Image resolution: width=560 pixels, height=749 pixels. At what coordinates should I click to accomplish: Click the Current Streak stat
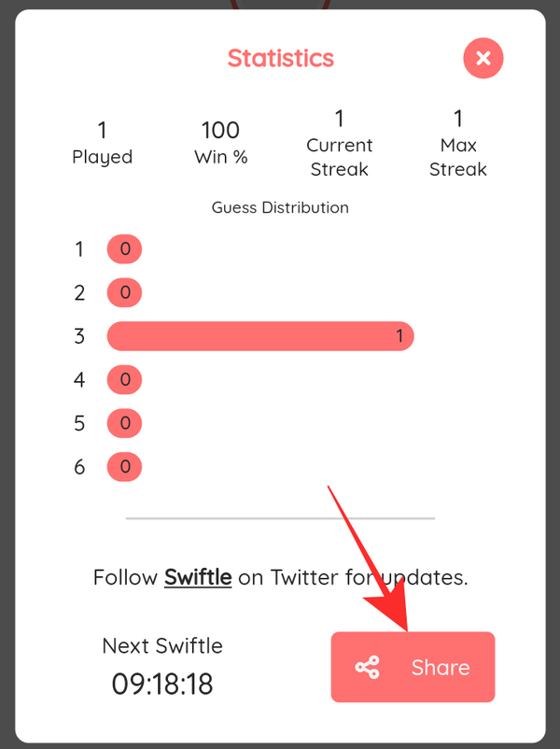point(340,142)
